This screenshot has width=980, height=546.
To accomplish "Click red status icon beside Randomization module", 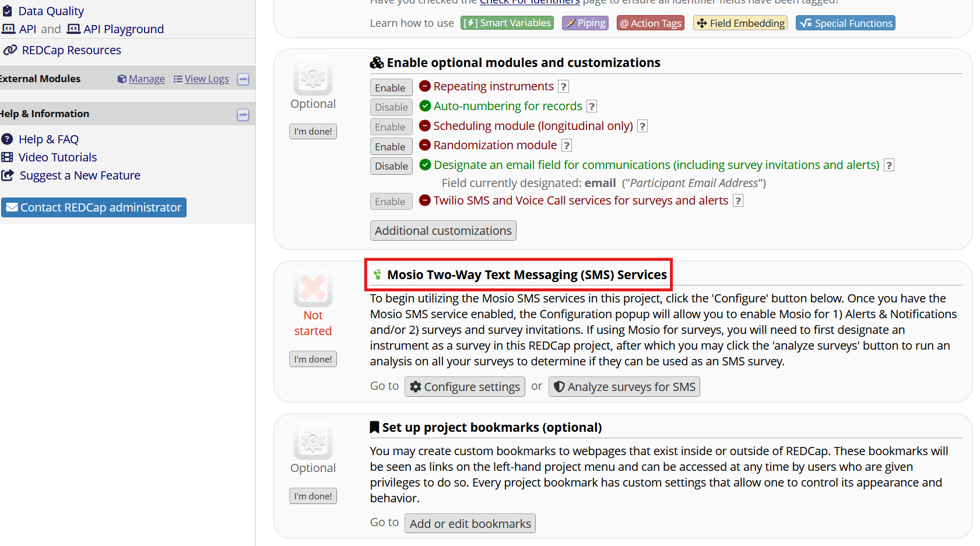I will 425,145.
